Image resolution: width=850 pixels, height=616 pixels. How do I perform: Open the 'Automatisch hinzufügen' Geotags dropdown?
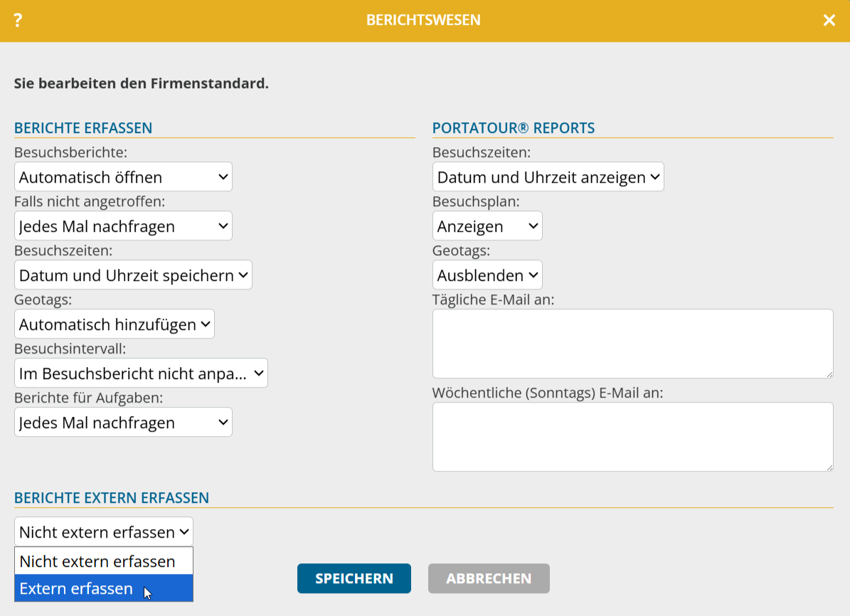point(114,324)
